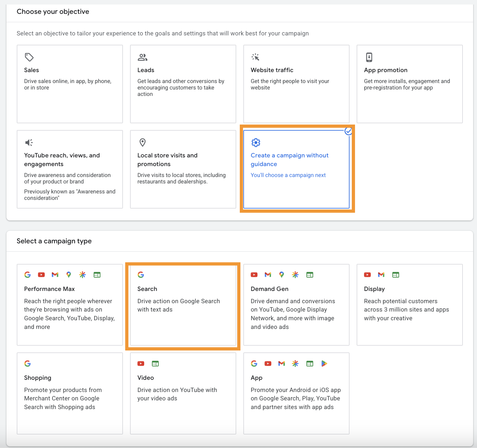Choose the Search campaign type title
This screenshot has height=448, width=477.
coord(147,289)
